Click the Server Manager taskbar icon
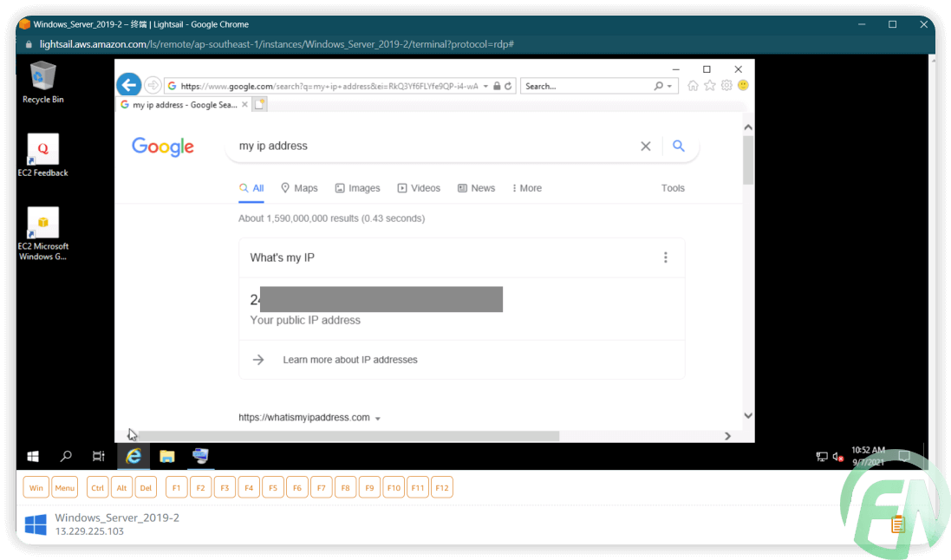 click(x=200, y=456)
